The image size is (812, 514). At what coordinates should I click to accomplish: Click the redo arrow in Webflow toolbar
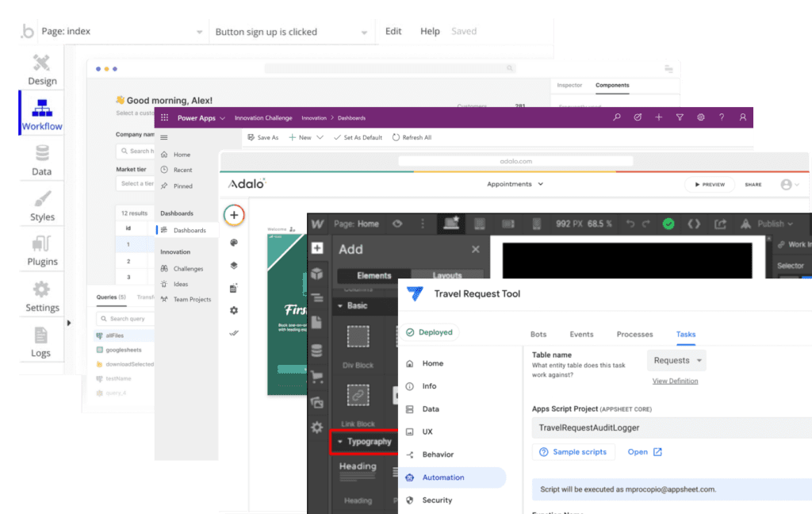646,224
